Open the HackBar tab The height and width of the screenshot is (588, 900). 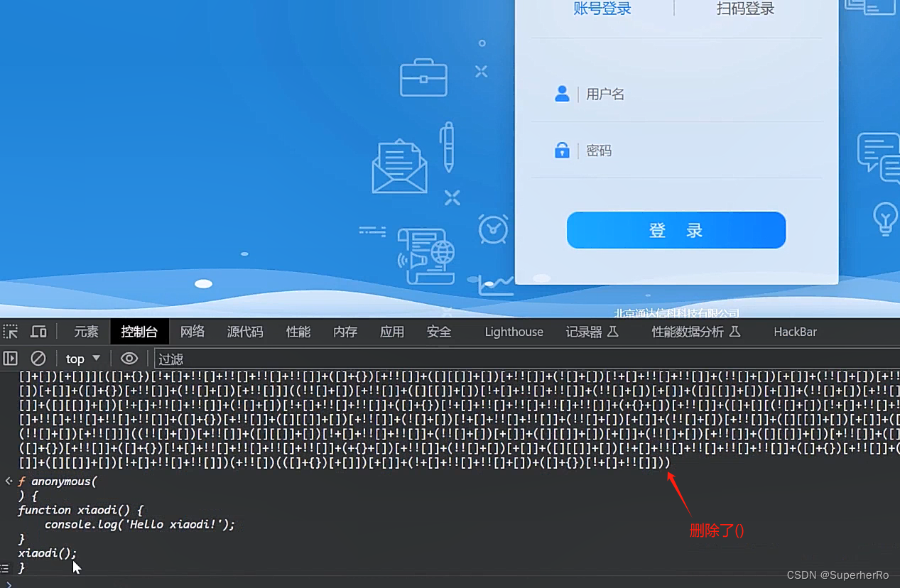tap(796, 332)
